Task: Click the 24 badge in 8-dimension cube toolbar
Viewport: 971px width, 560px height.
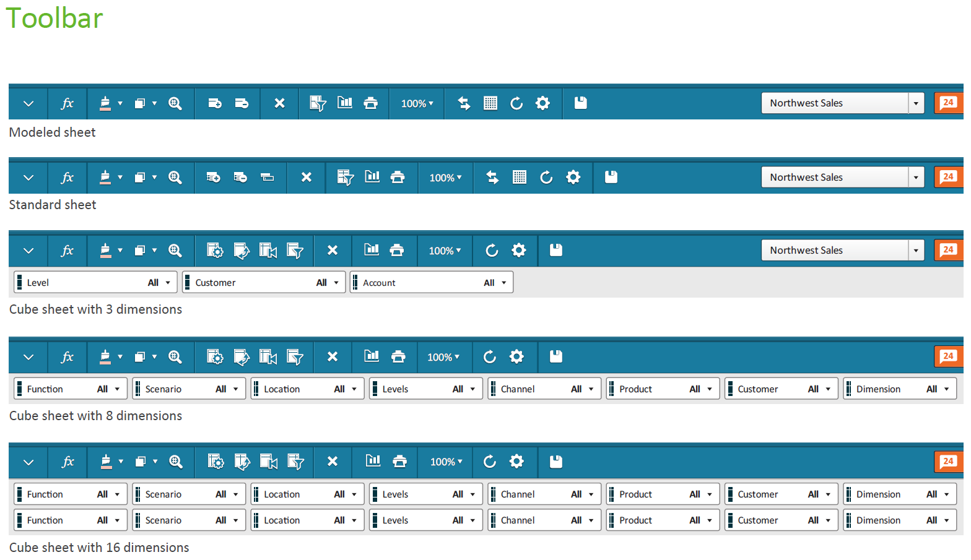Action: click(948, 356)
